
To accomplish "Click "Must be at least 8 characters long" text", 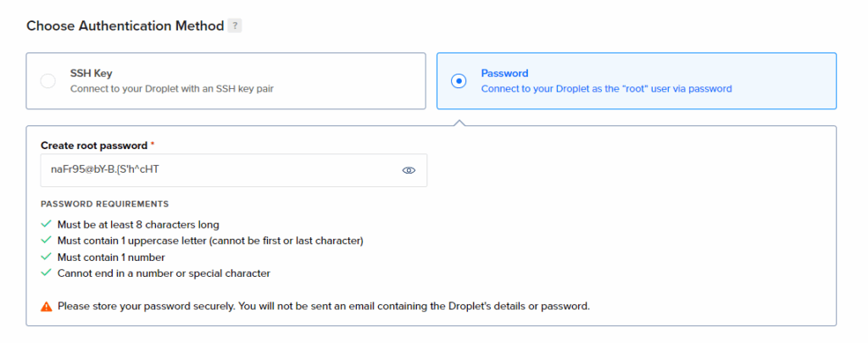I will (x=138, y=224).
